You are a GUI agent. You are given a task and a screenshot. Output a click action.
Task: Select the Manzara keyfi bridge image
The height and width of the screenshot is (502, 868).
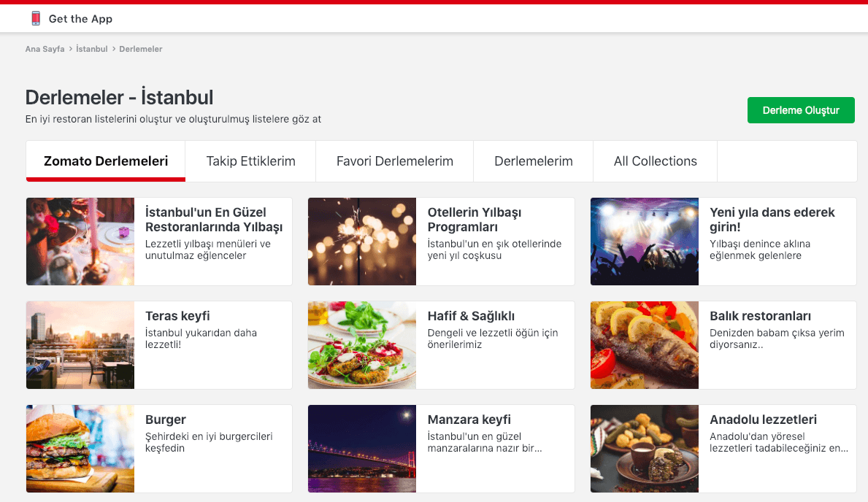(362, 449)
